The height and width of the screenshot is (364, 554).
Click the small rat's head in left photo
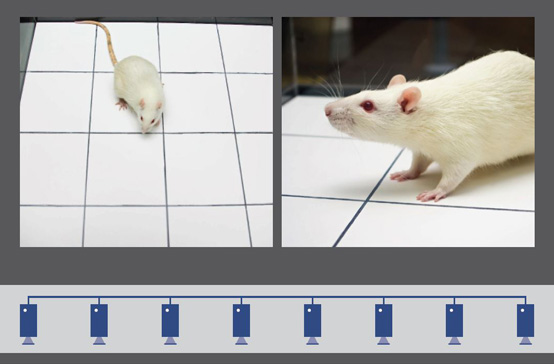[148, 118]
